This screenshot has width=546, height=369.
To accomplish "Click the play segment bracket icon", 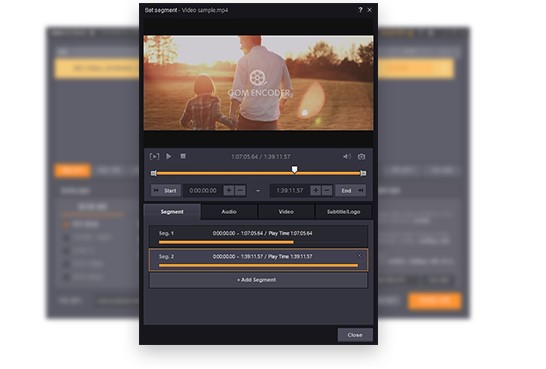I will coord(154,157).
